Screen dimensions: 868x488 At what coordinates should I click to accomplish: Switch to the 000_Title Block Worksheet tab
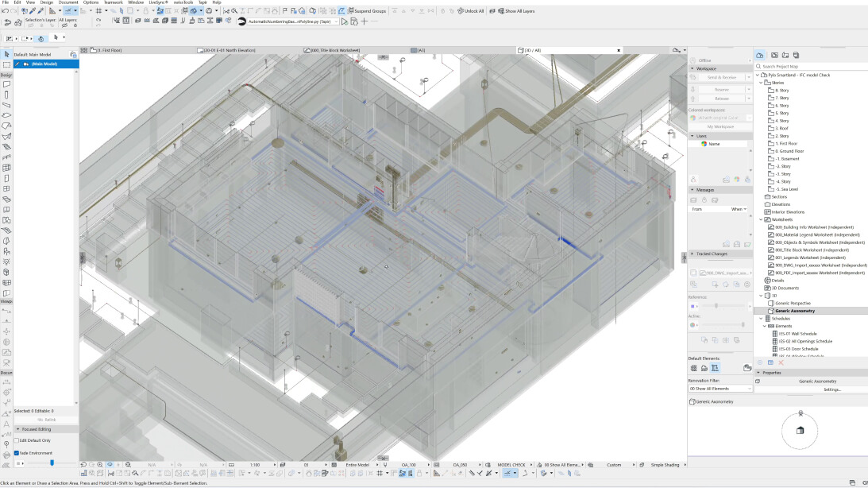click(335, 50)
